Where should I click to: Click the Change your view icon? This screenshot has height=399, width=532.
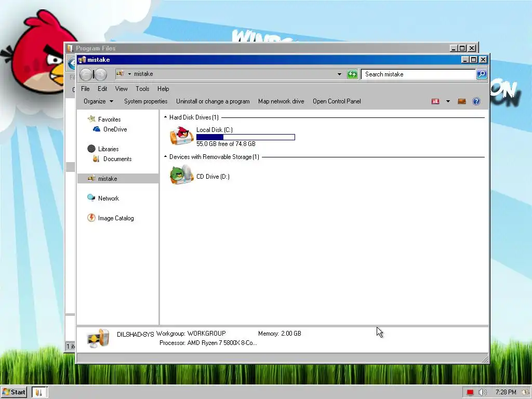[x=435, y=101]
